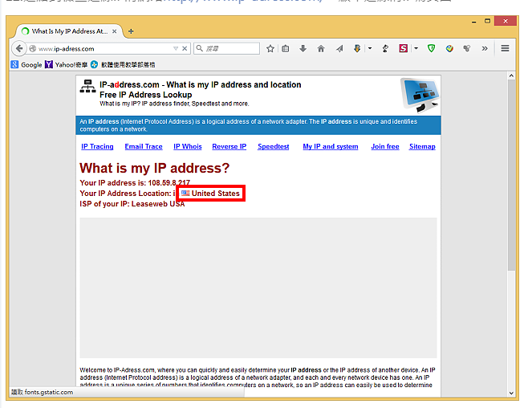Stop loading with the X in address bar
Viewport: 532px width, 408px height.
185,48
